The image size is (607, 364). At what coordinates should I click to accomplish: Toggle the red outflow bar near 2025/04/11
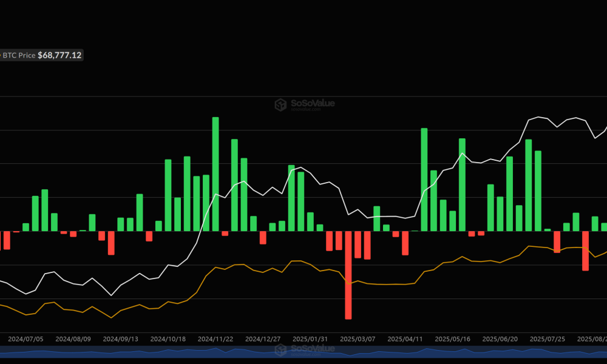405,243
